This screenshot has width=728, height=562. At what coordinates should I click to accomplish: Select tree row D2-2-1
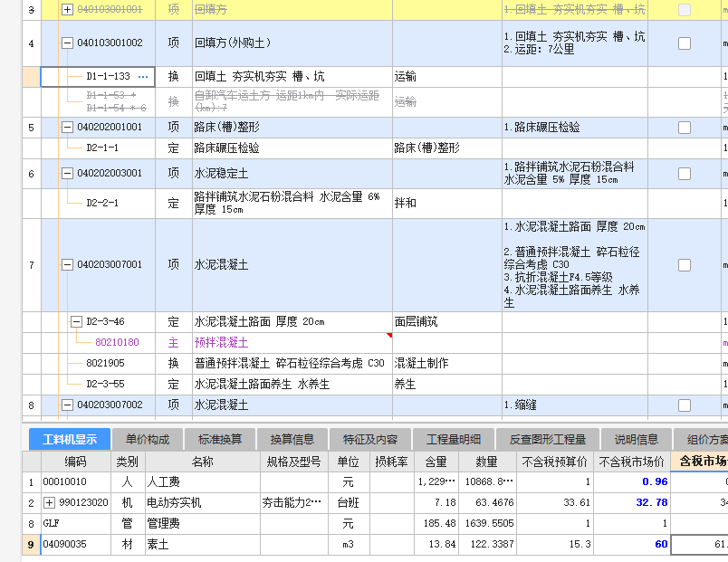[x=102, y=204]
